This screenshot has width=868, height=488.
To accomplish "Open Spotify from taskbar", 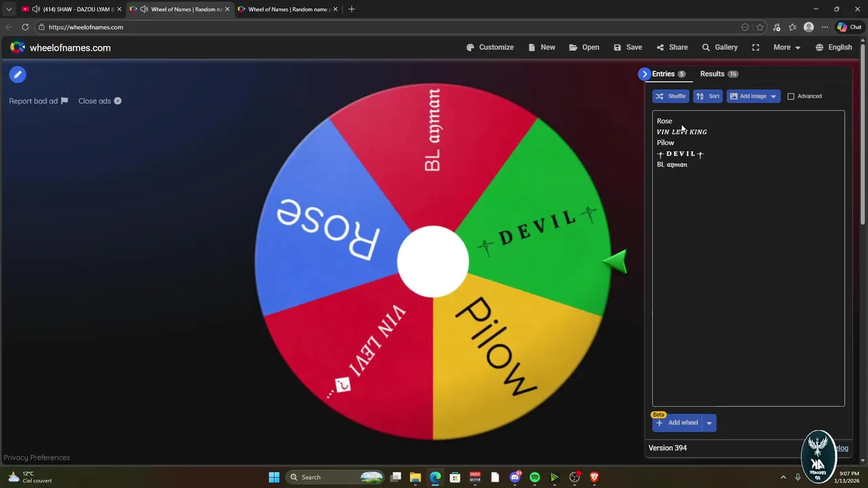I will click(534, 477).
